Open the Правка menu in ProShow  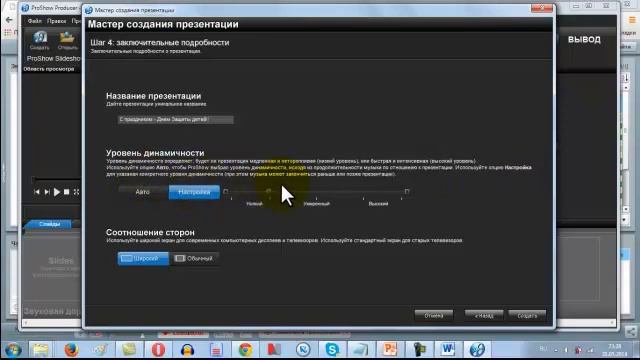click(56, 21)
